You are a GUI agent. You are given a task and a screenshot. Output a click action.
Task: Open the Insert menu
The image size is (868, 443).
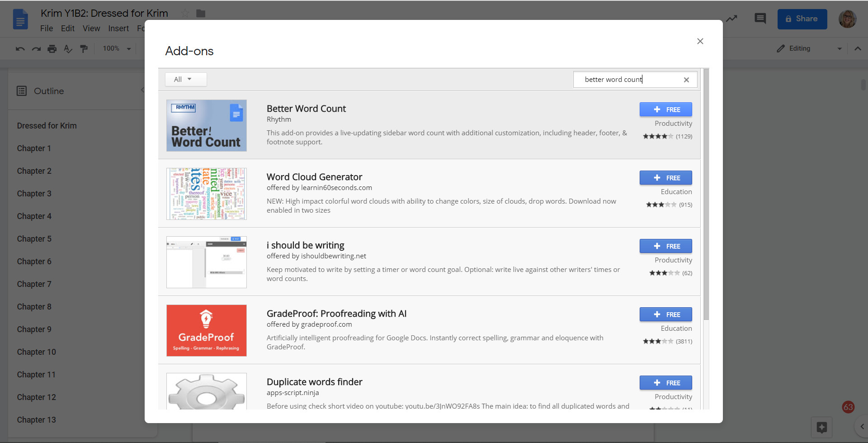pos(118,29)
